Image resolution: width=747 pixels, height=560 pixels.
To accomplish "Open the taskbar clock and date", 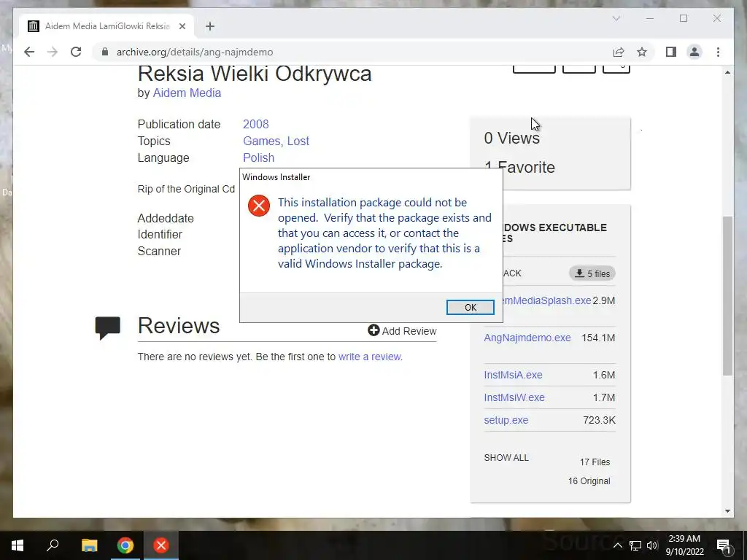I will tap(684, 545).
